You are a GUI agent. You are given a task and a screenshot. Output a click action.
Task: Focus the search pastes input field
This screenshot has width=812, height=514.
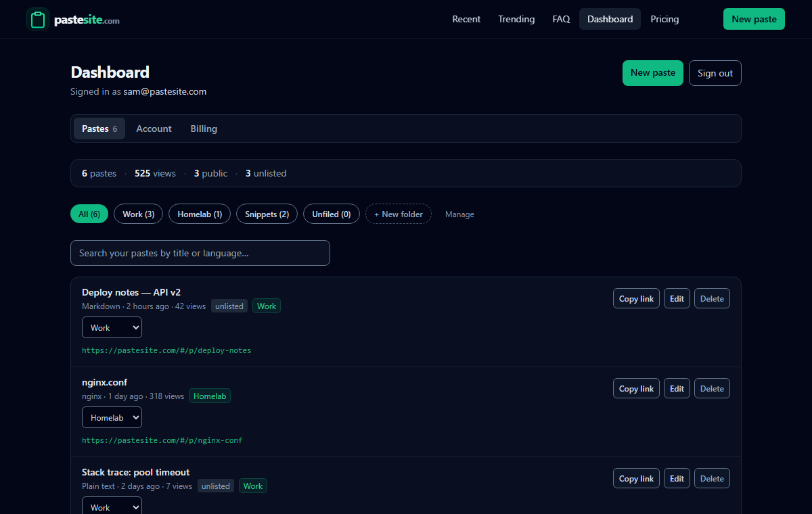pos(200,253)
